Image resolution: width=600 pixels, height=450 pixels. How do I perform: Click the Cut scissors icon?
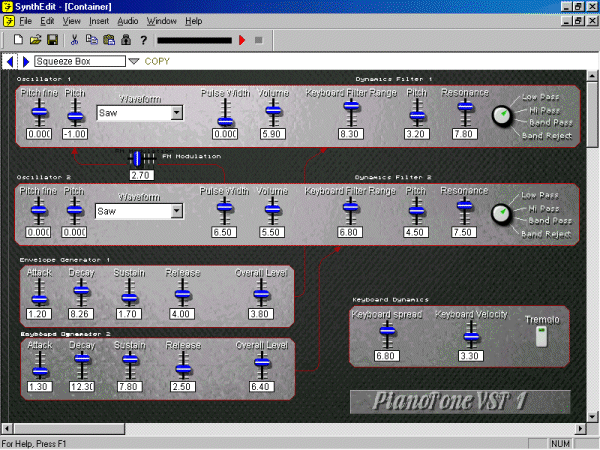(74, 40)
